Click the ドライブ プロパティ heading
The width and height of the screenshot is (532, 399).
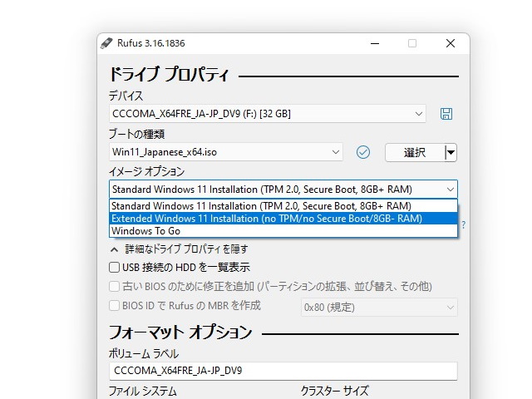[x=169, y=74]
